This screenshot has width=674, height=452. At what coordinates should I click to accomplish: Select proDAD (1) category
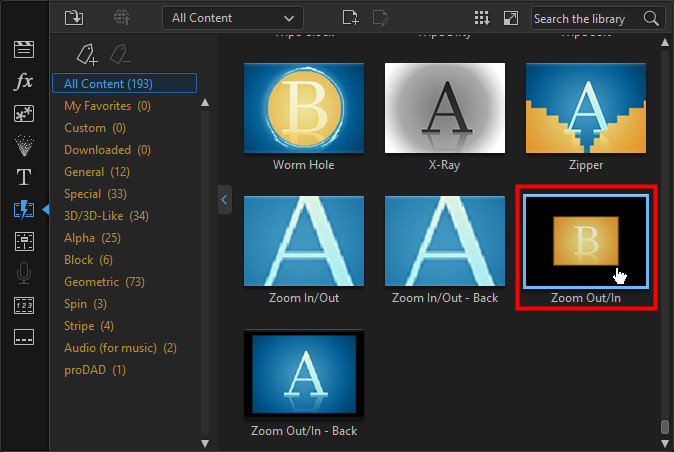(x=95, y=370)
